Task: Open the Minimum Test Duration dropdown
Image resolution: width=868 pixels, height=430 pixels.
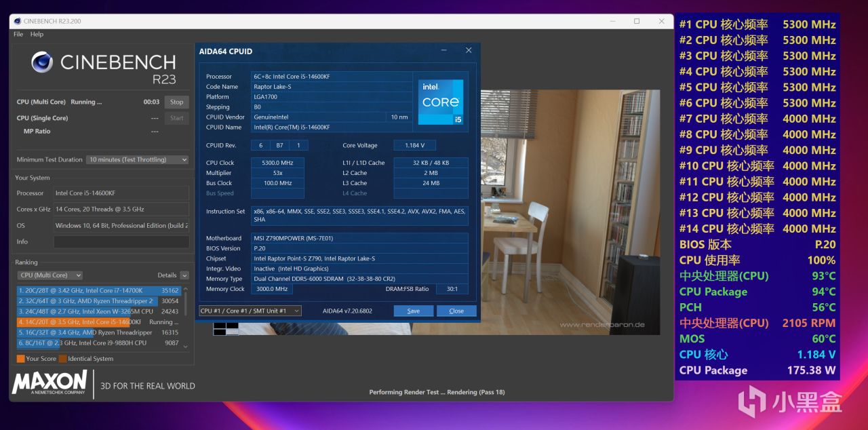Action: coord(138,159)
